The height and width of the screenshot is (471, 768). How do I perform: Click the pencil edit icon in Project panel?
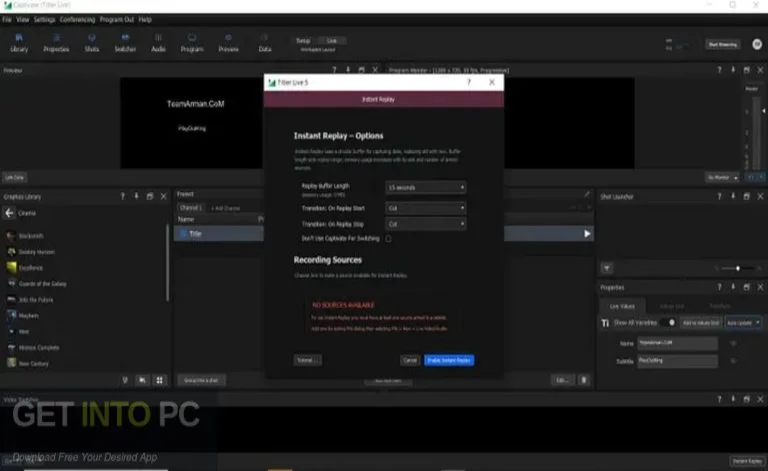pos(586,194)
